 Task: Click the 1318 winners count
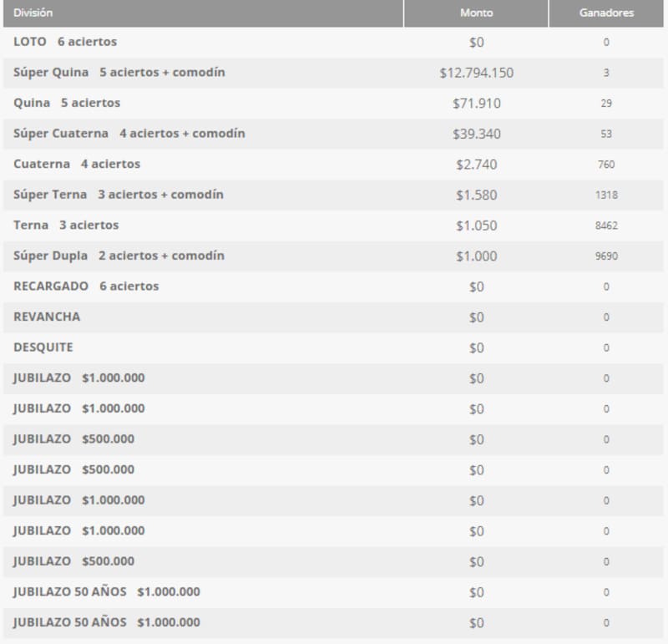606,195
